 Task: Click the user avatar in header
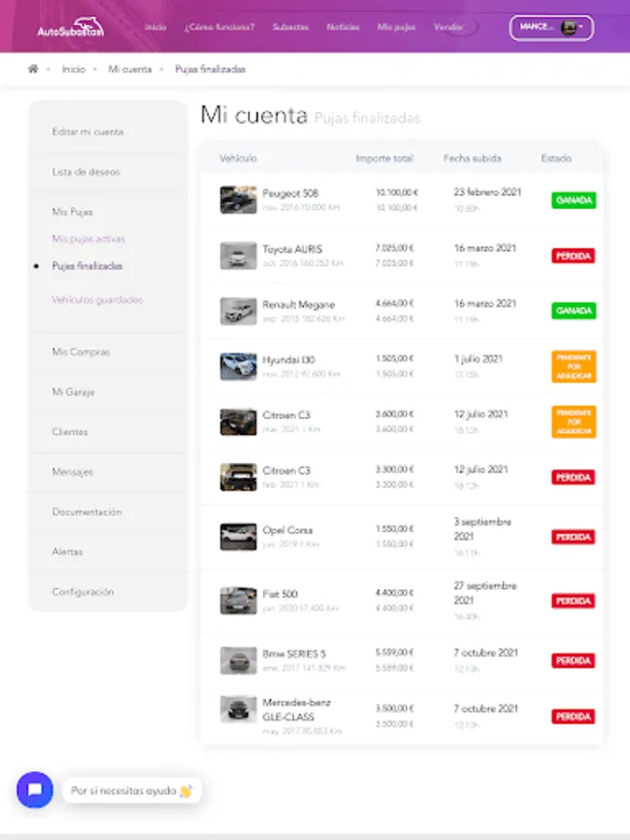point(567,27)
